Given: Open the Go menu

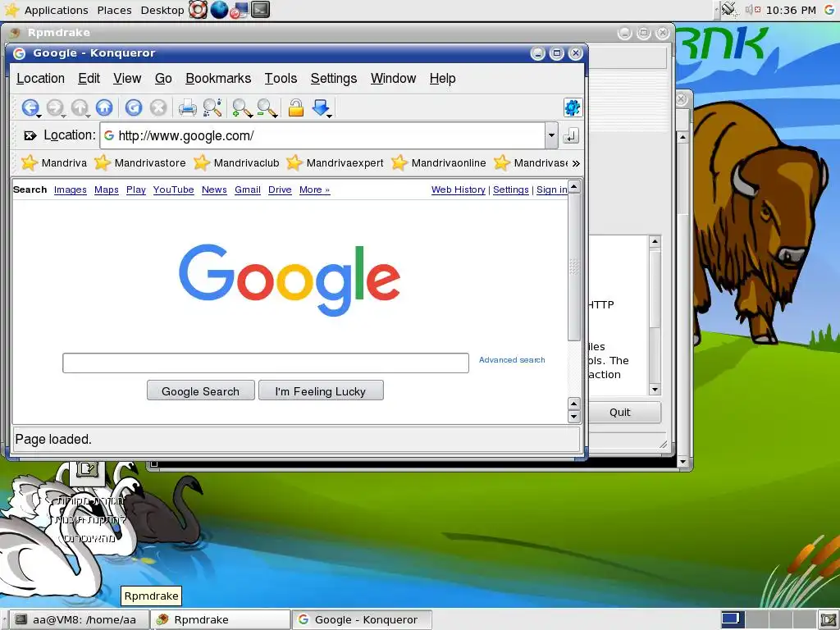Looking at the screenshot, I should pyautogui.click(x=163, y=78).
